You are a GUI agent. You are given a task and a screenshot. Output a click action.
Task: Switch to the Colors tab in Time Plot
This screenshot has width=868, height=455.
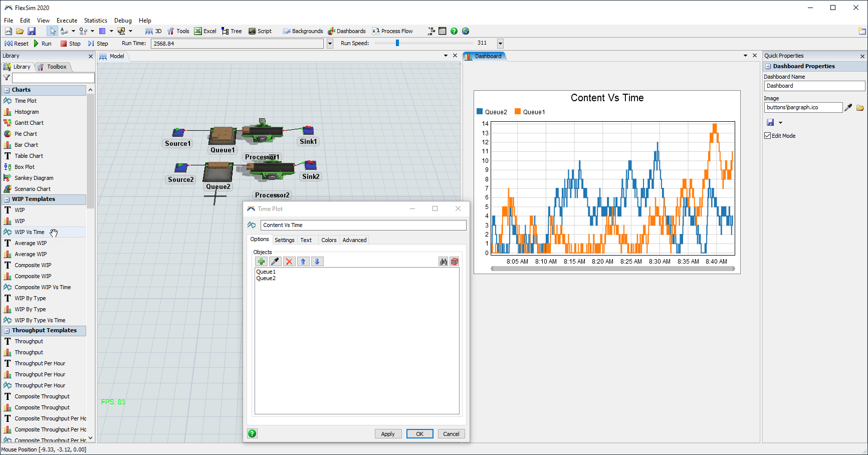[x=329, y=240]
